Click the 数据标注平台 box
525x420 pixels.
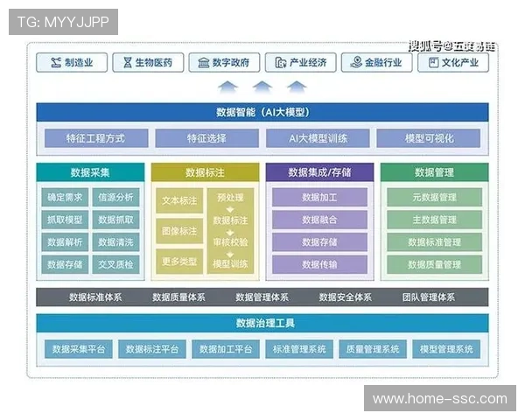click(152, 349)
